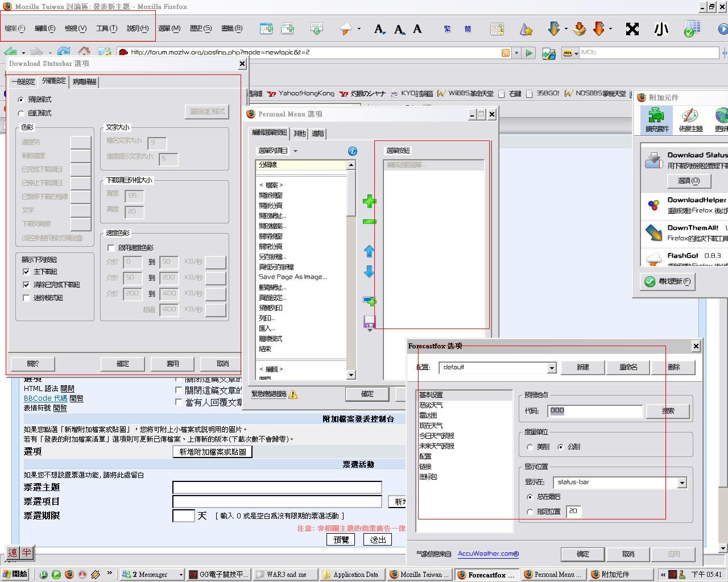
Task: Open the 配置 default profile dropdown
Action: (551, 368)
